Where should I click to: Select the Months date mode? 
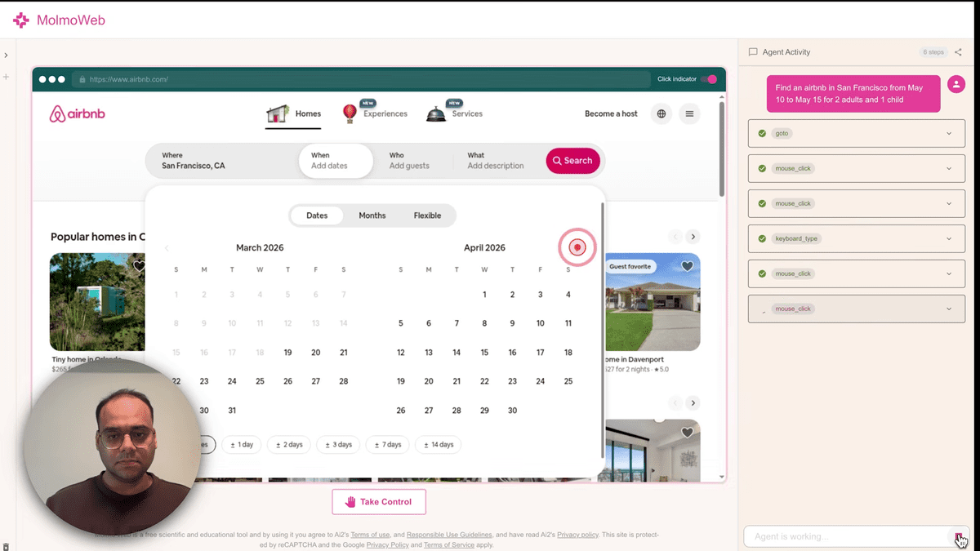tap(372, 216)
